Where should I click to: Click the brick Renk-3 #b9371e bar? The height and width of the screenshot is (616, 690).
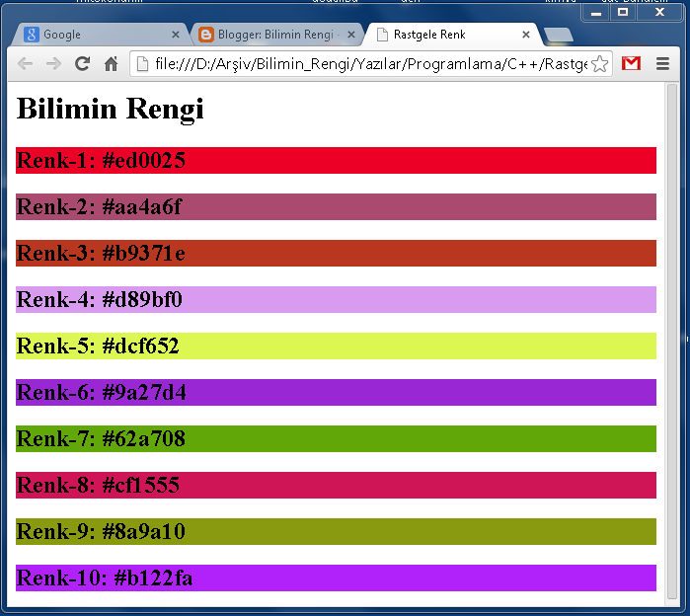[336, 253]
